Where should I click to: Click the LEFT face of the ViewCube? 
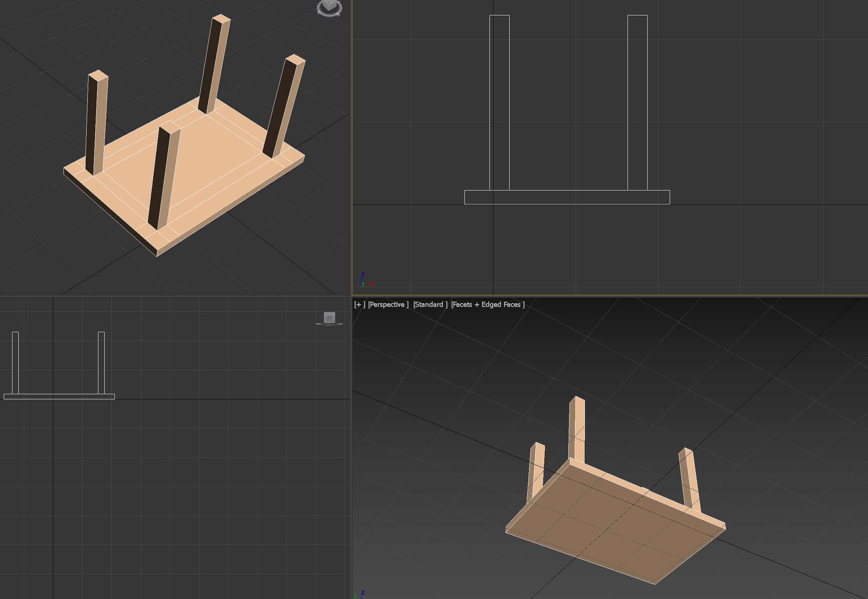[329, 317]
